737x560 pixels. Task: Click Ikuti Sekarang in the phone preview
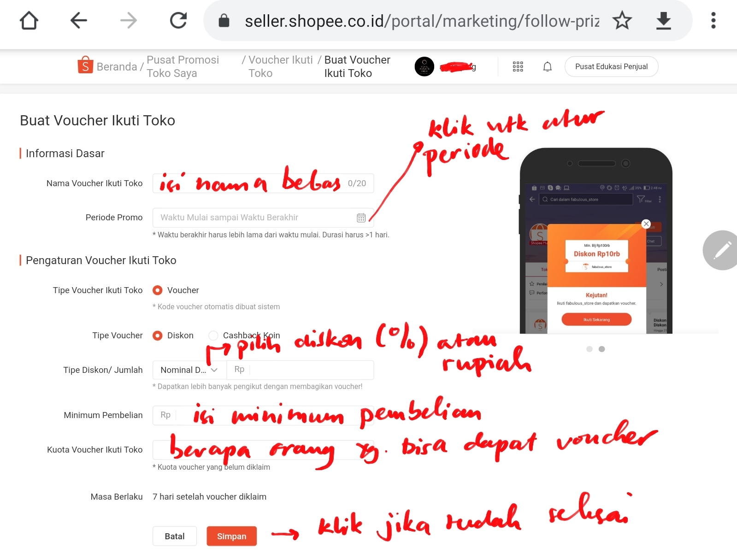[596, 319]
